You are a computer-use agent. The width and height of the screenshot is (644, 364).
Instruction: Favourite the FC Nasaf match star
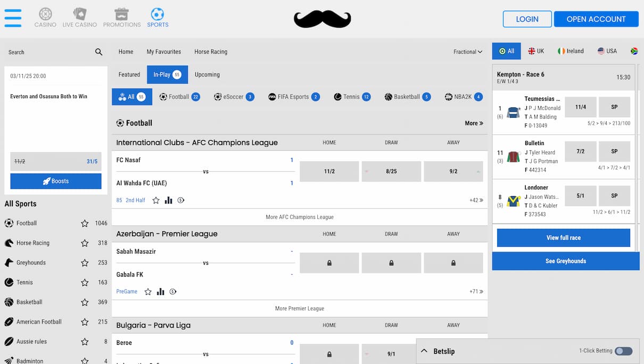(x=156, y=200)
